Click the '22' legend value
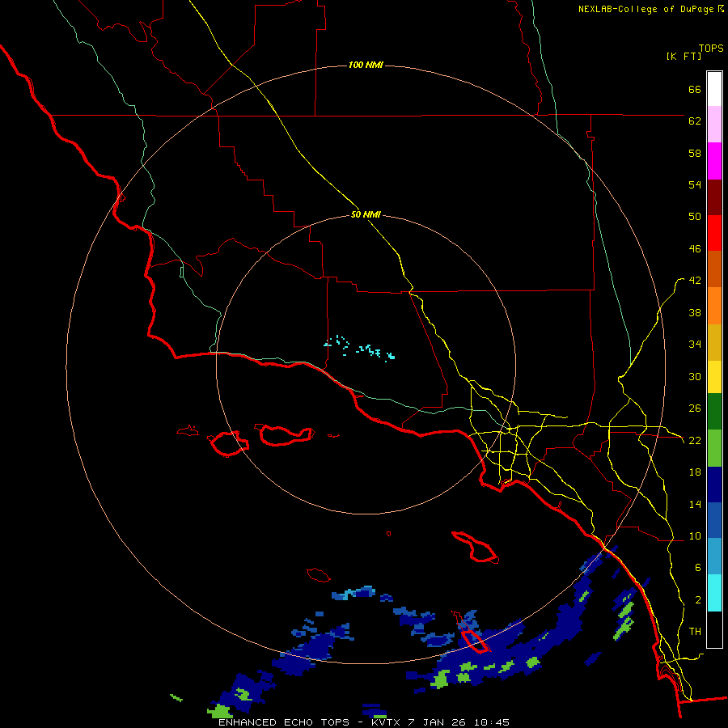 (695, 440)
